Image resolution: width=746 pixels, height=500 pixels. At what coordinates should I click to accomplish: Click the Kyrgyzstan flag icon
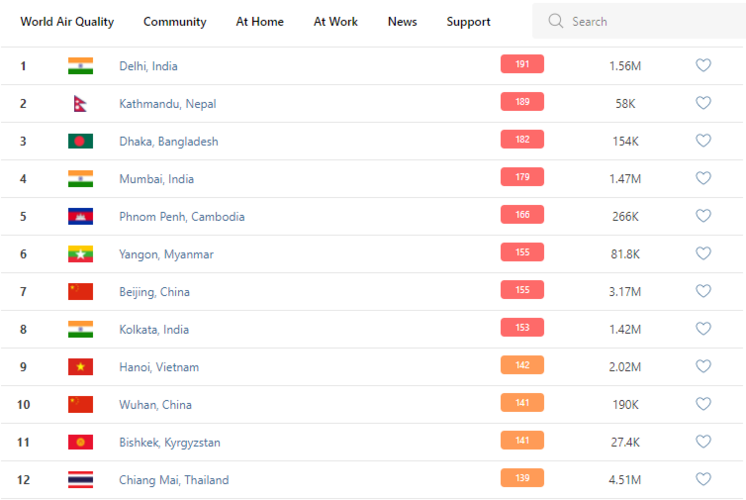tap(80, 442)
